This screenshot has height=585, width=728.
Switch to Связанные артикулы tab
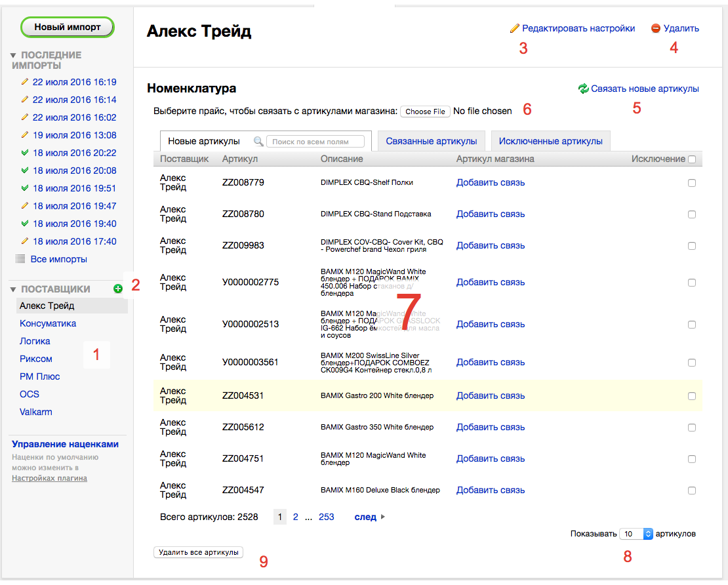(x=432, y=141)
